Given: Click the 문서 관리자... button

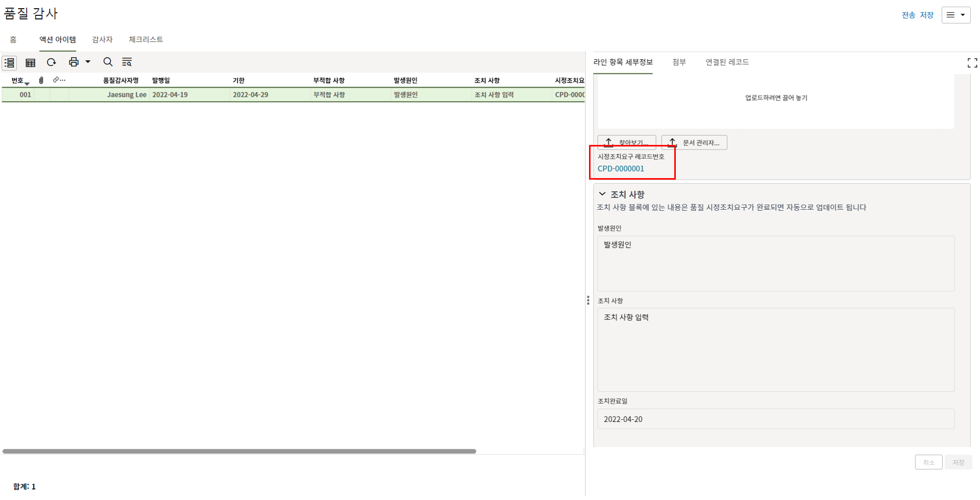Looking at the screenshot, I should (x=694, y=143).
